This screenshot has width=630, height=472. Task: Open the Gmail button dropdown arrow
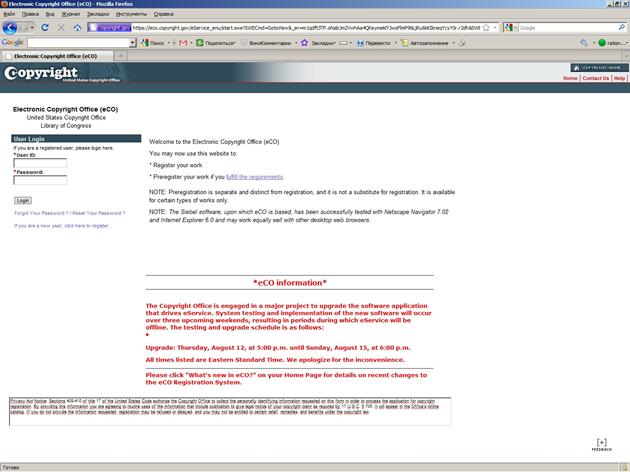pos(191,43)
